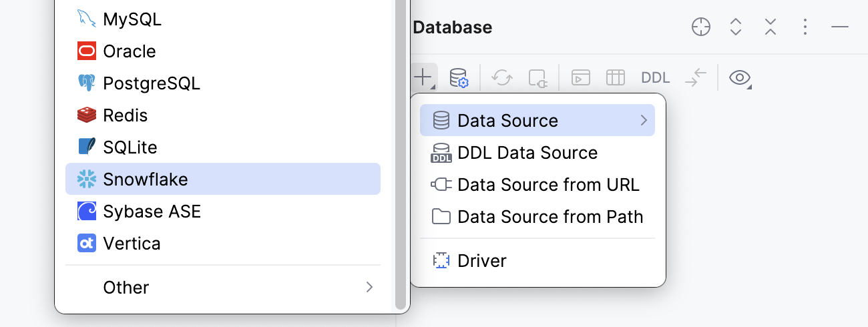868x327 pixels.
Task: Click the Refresh database icon
Action: pos(502,78)
